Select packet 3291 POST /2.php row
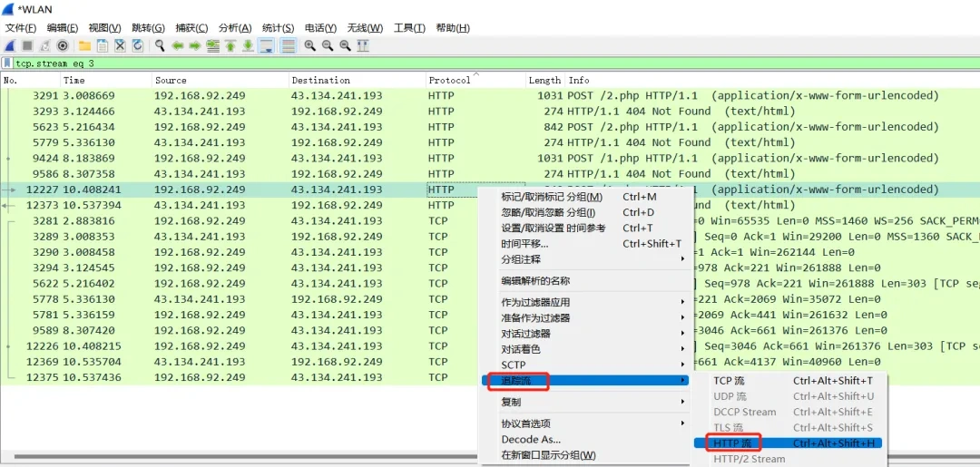Image resolution: width=980 pixels, height=467 pixels. (490, 95)
